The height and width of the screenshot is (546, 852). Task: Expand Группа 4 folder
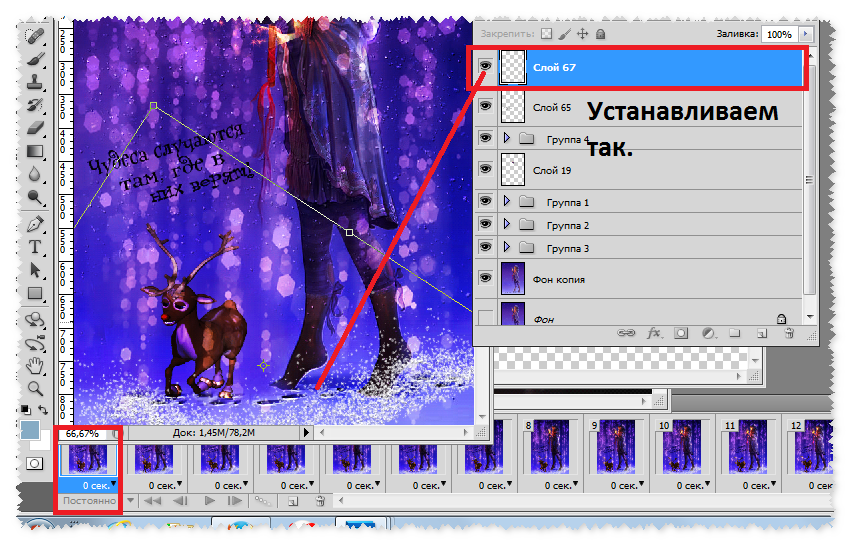tap(507, 138)
